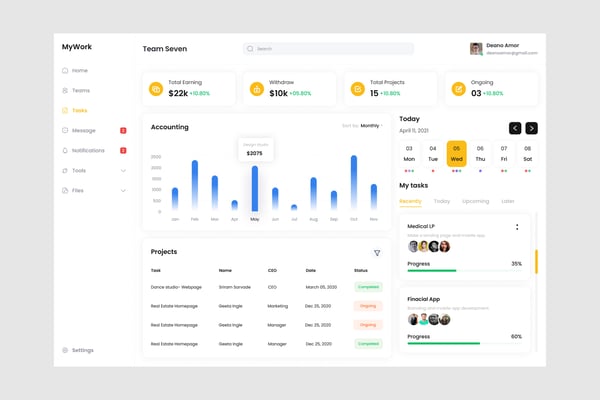This screenshot has height=400, width=600.
Task: Click the Home icon in sidebar
Action: 65,70
